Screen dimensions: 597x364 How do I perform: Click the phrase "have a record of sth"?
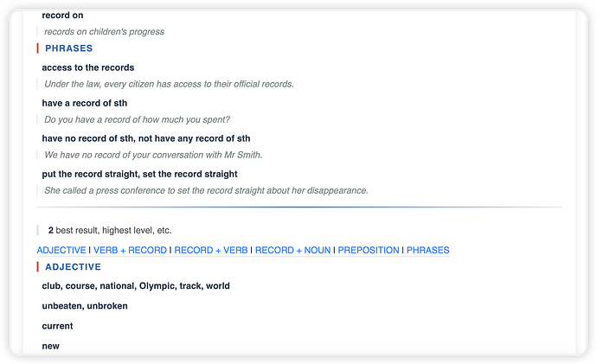point(85,103)
